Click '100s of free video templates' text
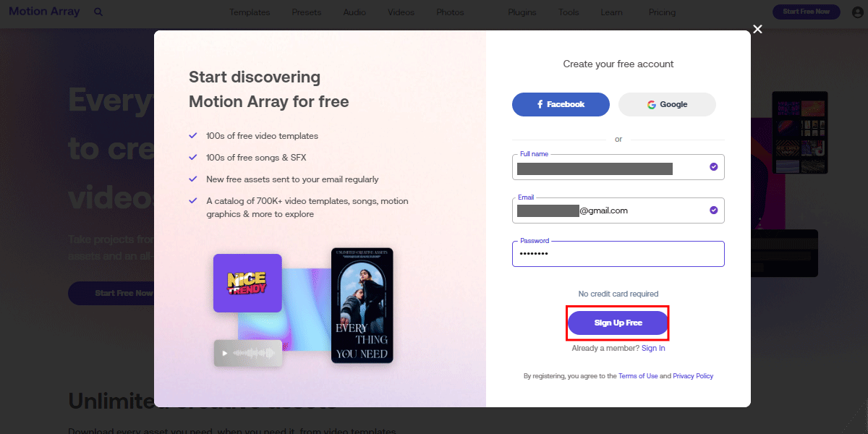The width and height of the screenshot is (868, 434). 262,136
